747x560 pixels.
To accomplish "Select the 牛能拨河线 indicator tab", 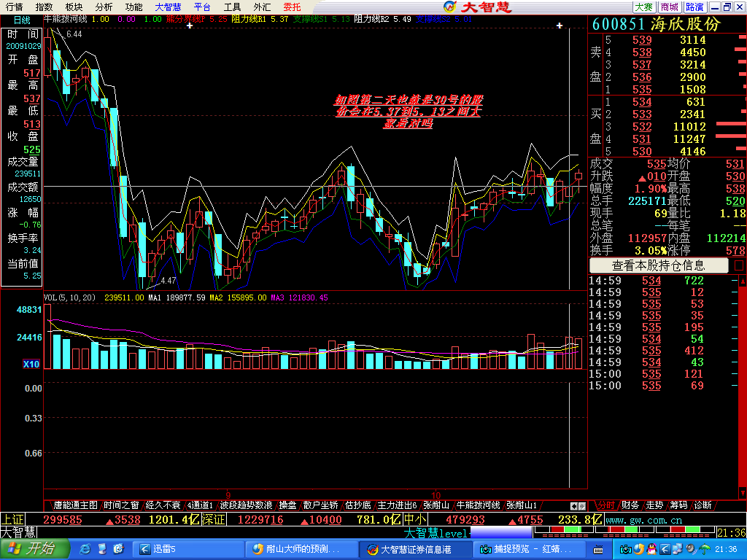I will point(478,505).
